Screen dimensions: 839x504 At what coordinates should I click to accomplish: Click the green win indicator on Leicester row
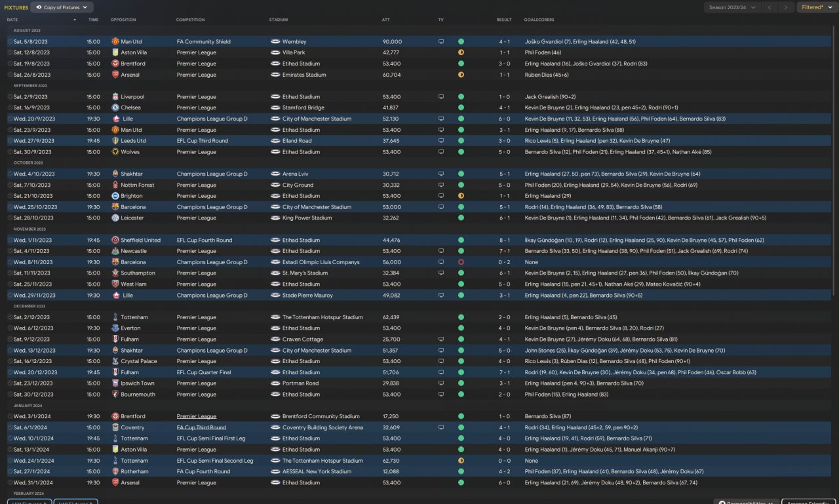[x=461, y=218]
